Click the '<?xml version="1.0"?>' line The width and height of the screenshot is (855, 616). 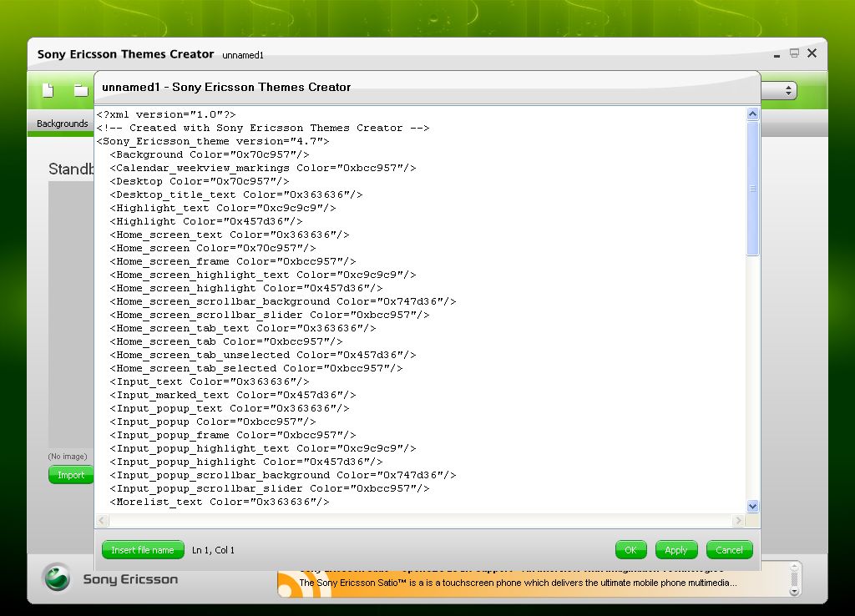coord(166,114)
